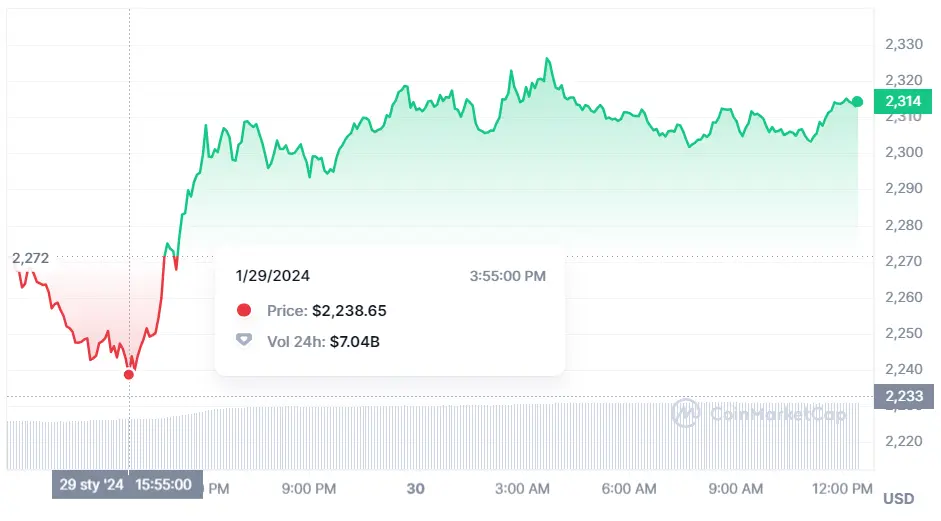The height and width of the screenshot is (521, 941).
Task: Click the green end-of-line dot
Action: pyautogui.click(x=857, y=102)
